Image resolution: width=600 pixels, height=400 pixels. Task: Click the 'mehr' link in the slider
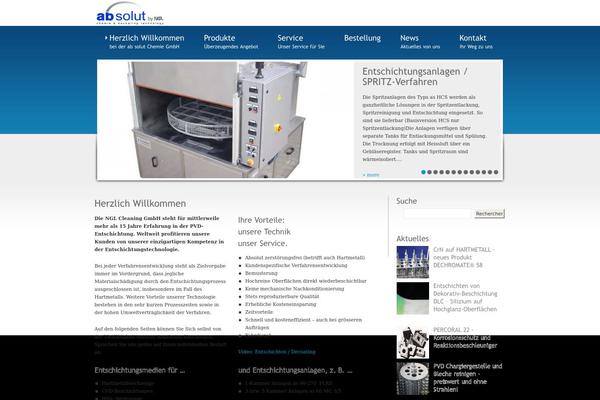coord(371,175)
